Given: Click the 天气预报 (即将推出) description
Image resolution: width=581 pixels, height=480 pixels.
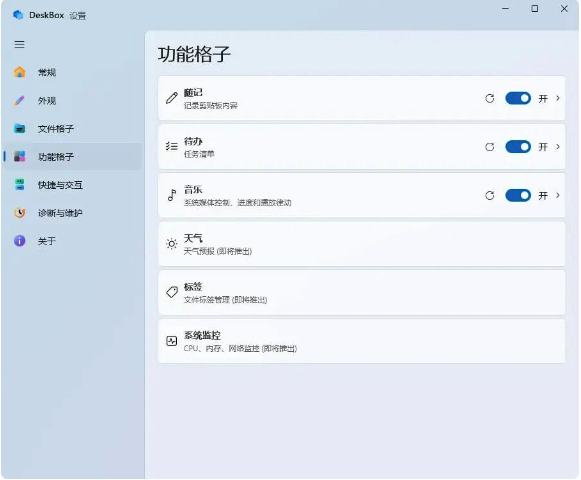Looking at the screenshot, I should point(218,251).
